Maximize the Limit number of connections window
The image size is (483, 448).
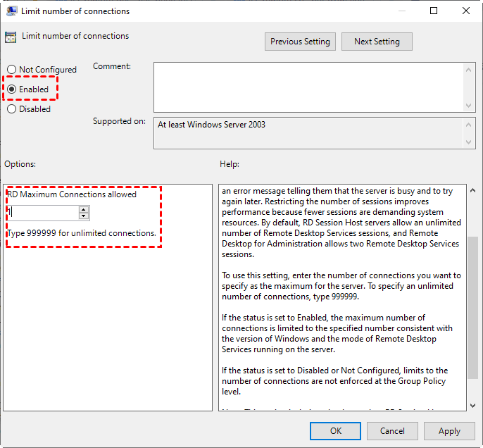coord(434,11)
